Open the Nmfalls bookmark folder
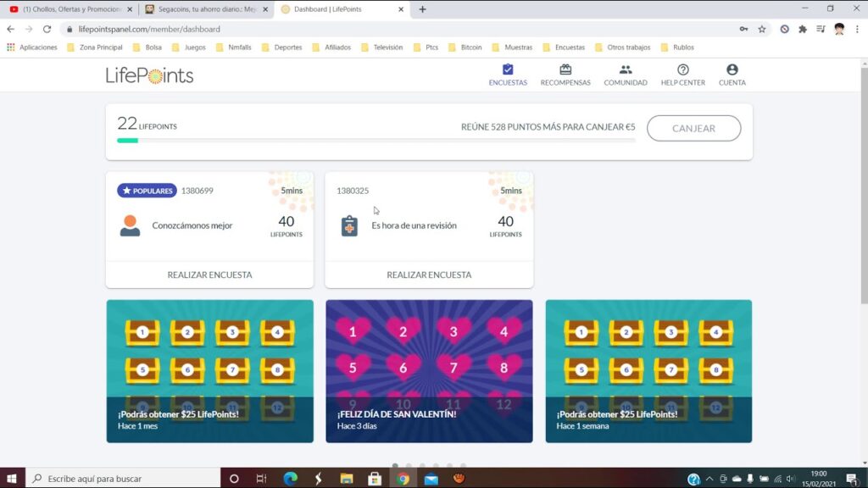Image resolution: width=868 pixels, height=488 pixels. click(234, 47)
